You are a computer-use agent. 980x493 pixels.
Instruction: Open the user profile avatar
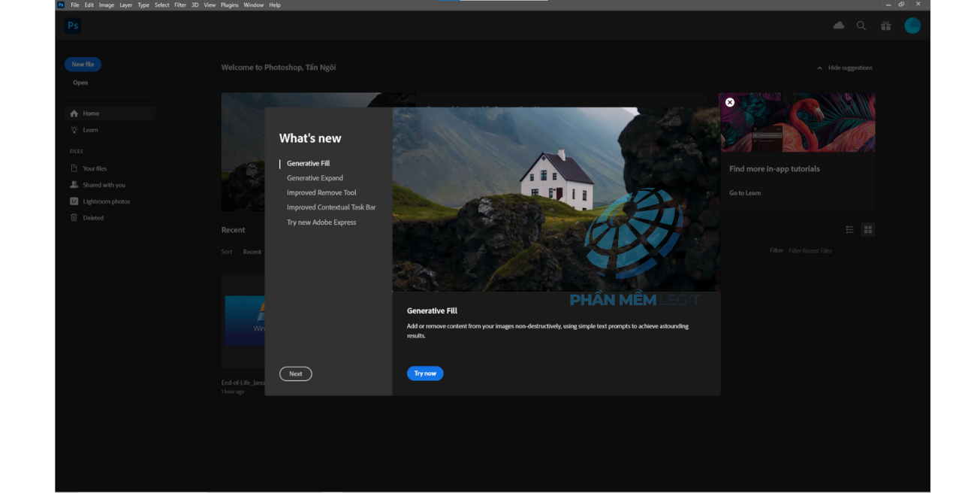[912, 26]
